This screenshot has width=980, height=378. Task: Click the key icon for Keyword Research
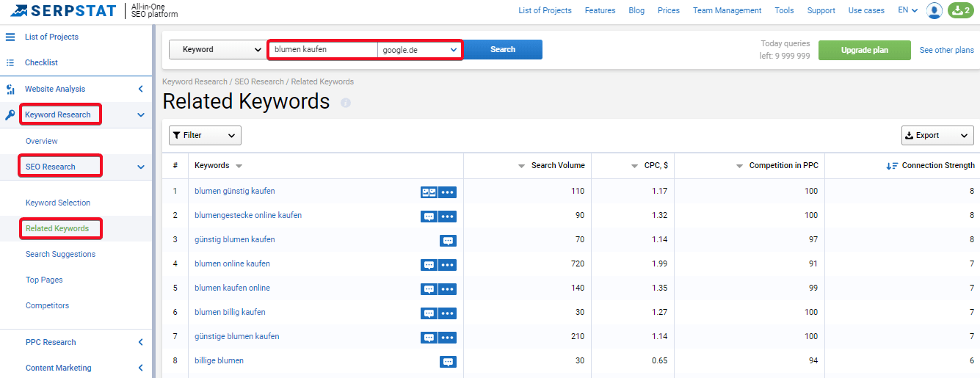10,115
